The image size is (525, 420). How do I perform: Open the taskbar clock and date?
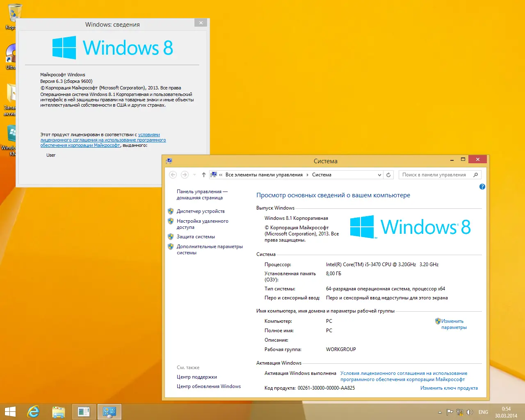(506, 412)
